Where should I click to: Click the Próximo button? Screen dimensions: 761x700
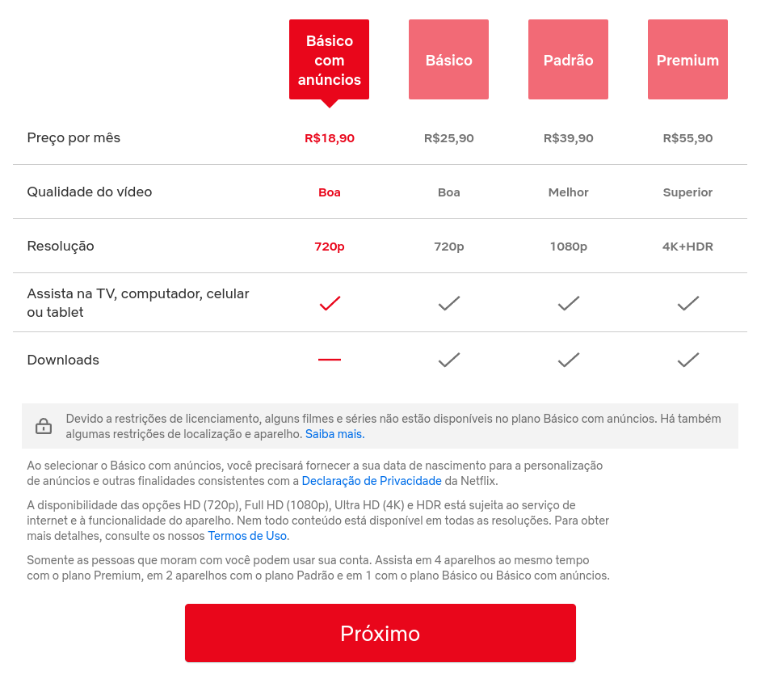(380, 633)
